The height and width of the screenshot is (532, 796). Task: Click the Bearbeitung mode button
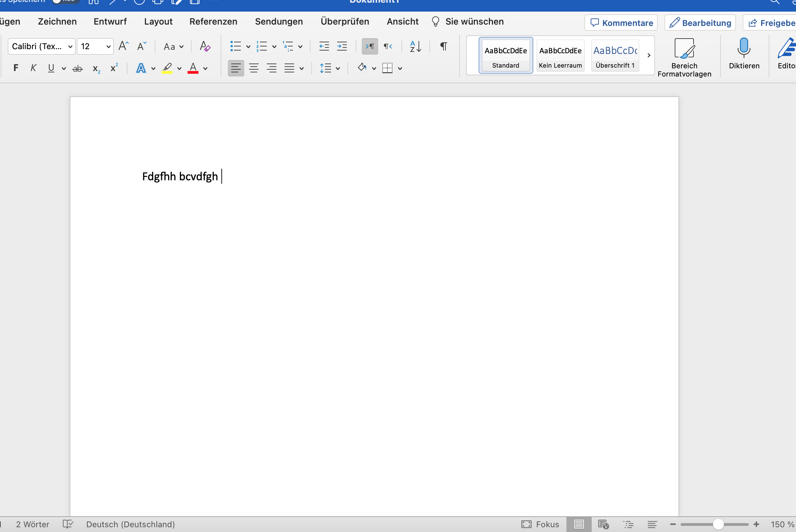(x=700, y=23)
